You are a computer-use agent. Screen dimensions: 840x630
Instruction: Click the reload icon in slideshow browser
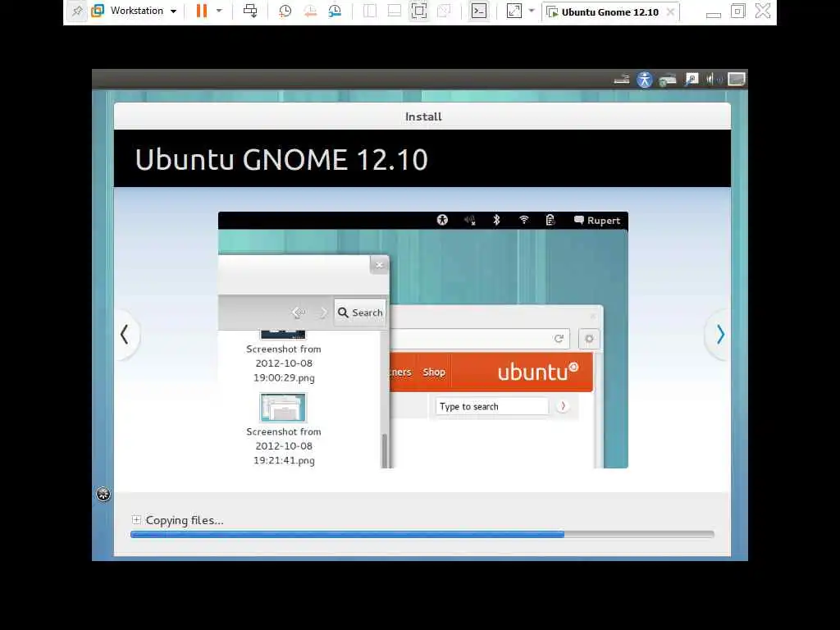(x=559, y=339)
